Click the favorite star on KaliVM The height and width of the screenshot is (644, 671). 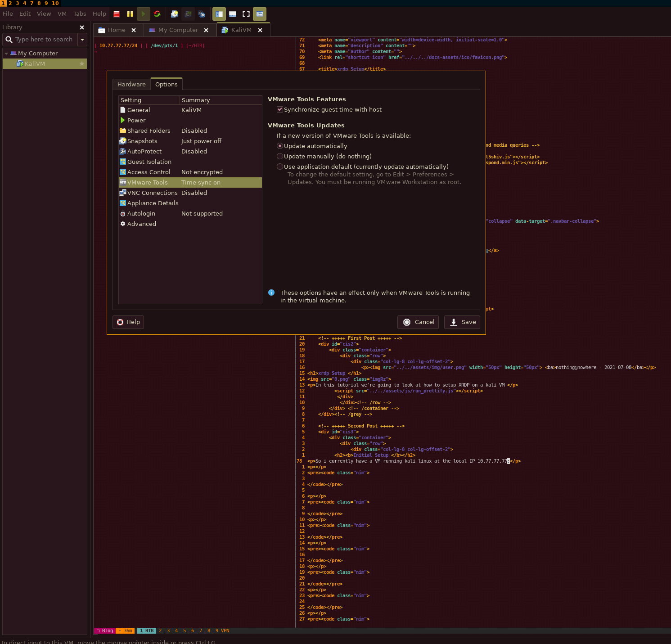[x=82, y=64]
